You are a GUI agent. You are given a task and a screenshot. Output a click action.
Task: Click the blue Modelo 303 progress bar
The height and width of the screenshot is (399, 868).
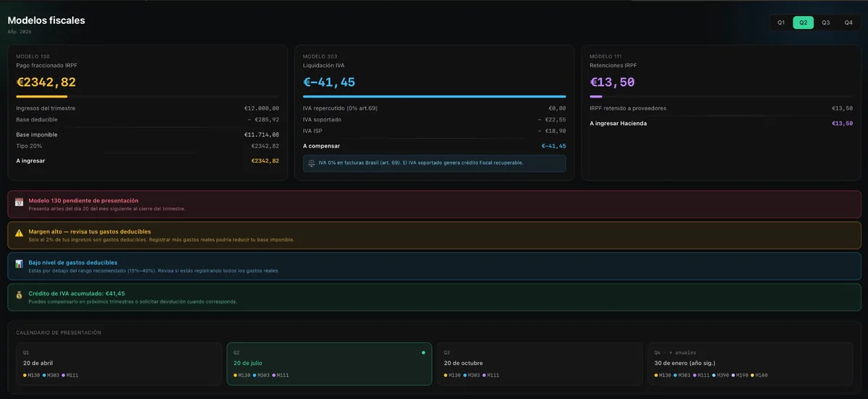pos(434,96)
